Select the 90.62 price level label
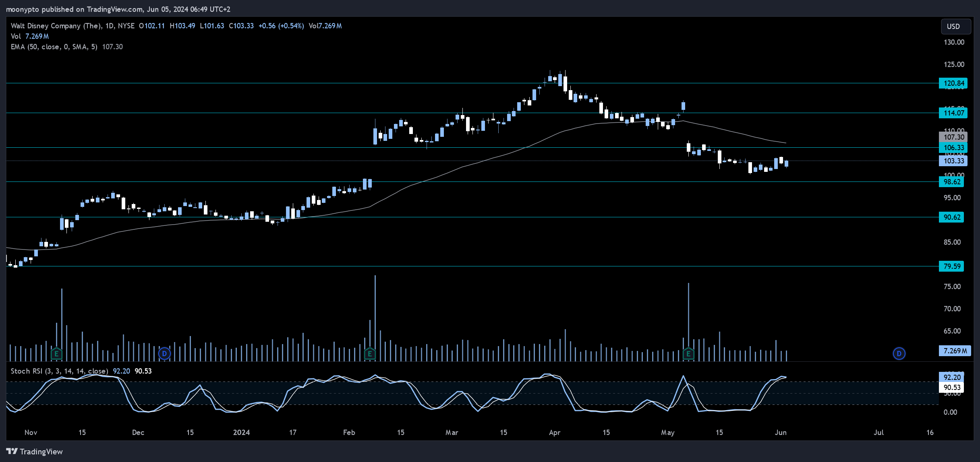This screenshot has width=980, height=462. (x=951, y=217)
